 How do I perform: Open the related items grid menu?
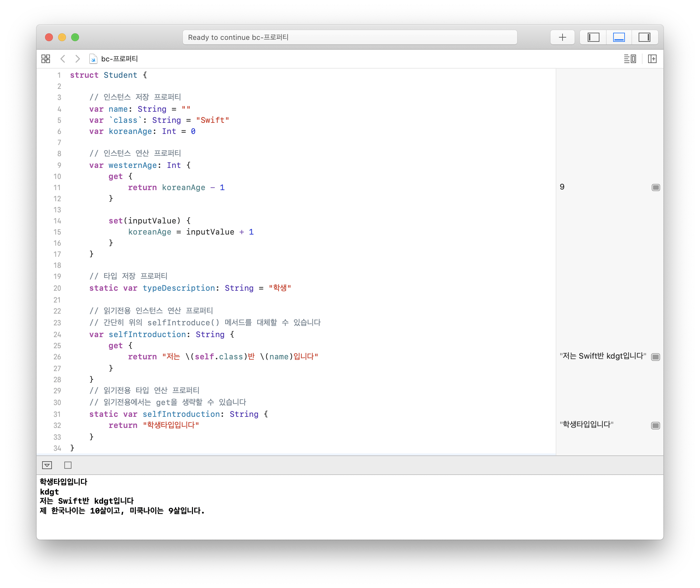pyautogui.click(x=46, y=59)
